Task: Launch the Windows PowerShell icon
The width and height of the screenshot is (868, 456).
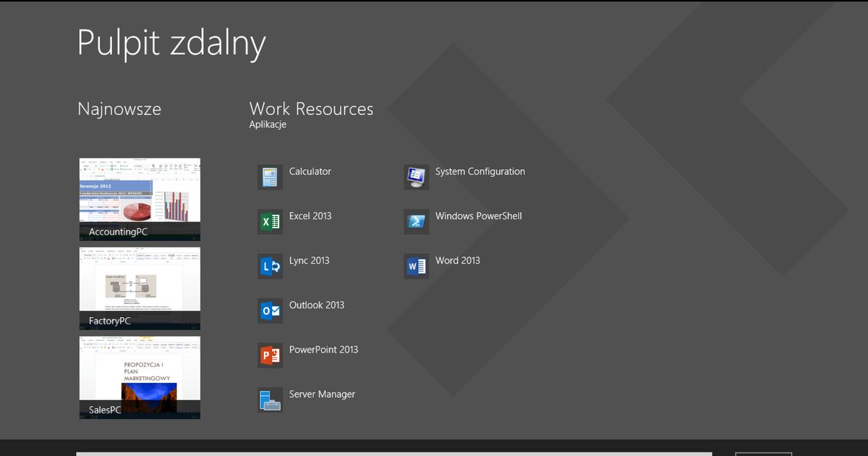Action: pos(416,221)
